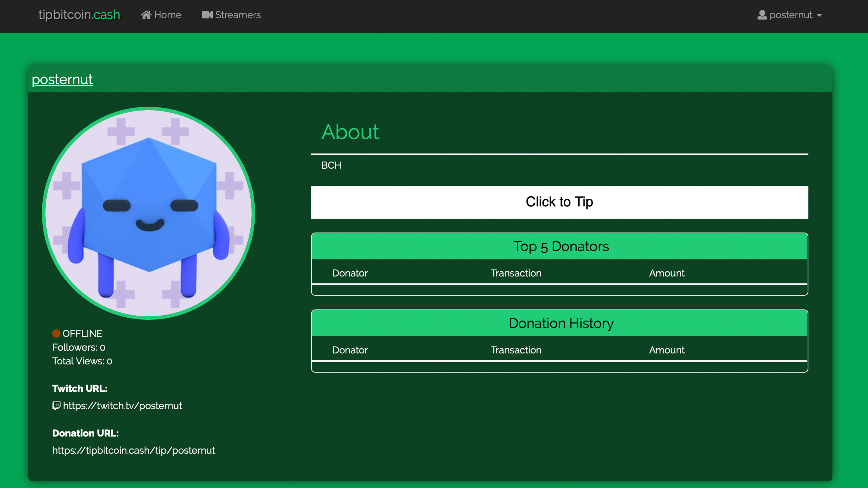Click the orange OFFLINE status dot
The height and width of the screenshot is (488, 868).
(56, 333)
